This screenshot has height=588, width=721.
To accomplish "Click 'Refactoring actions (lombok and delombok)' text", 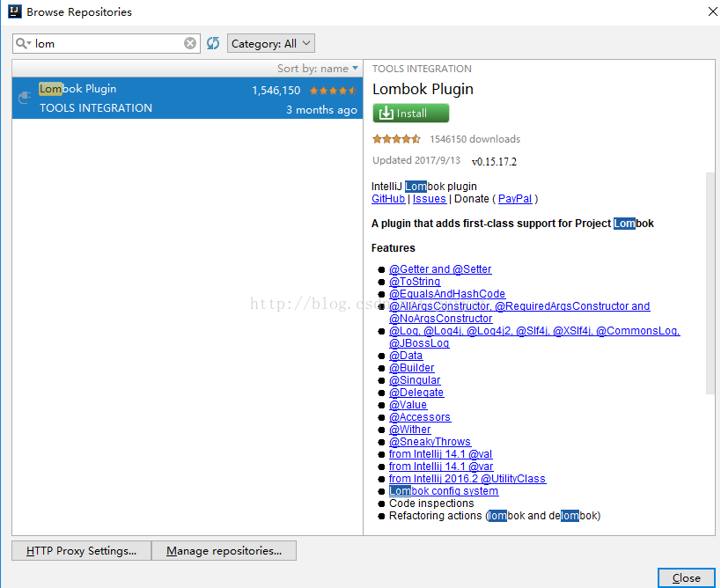I will point(495,516).
